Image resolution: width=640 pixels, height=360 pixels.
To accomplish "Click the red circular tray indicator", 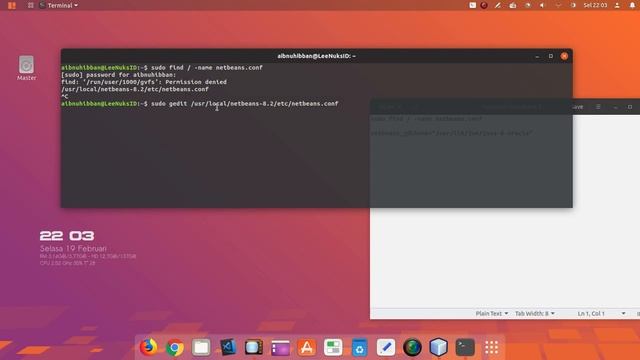I will pos(484,5).
